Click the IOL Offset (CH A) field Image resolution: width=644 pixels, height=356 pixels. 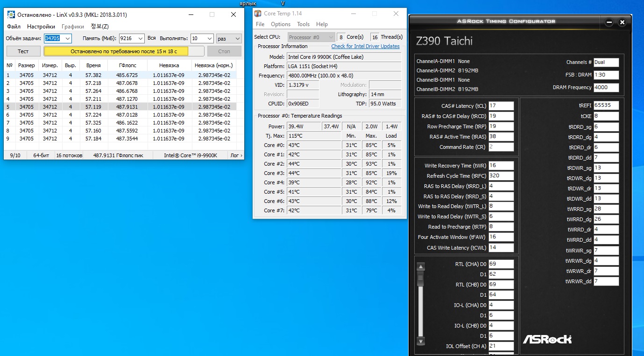tap(501, 346)
